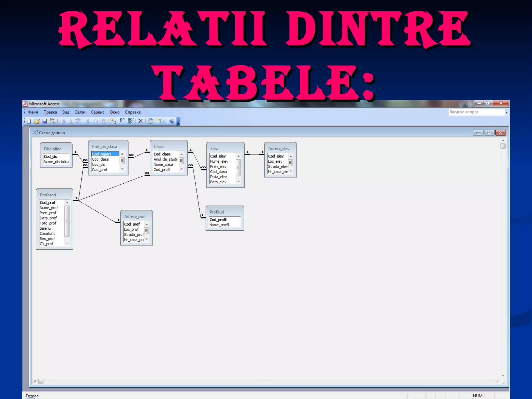Open the help question box dropdown arrow
This screenshot has width=532, height=399.
(x=507, y=112)
